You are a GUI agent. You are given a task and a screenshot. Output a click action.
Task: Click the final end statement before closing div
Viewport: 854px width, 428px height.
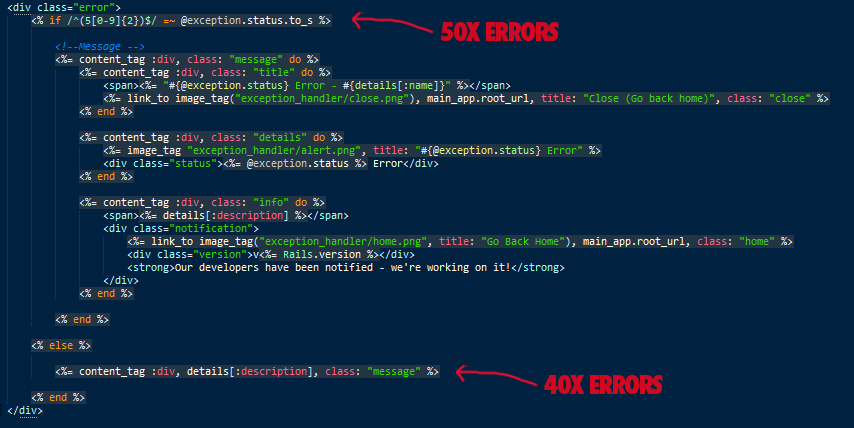[58, 398]
